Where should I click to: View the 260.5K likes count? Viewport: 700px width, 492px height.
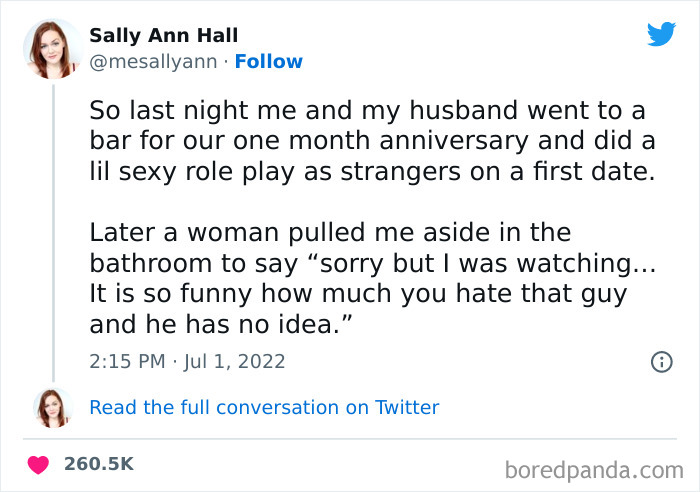click(98, 464)
